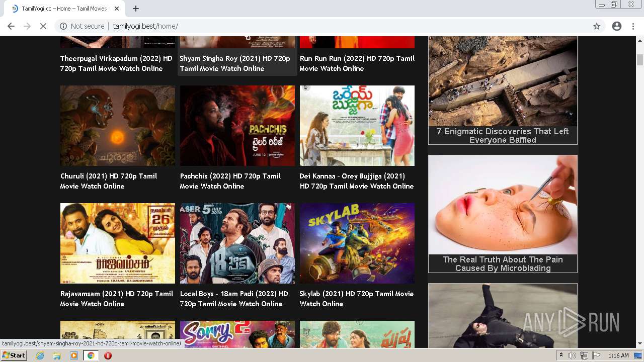Open Theerpugal Virkapadum (2022) movie link
The height and width of the screenshot is (362, 644).
[116, 63]
